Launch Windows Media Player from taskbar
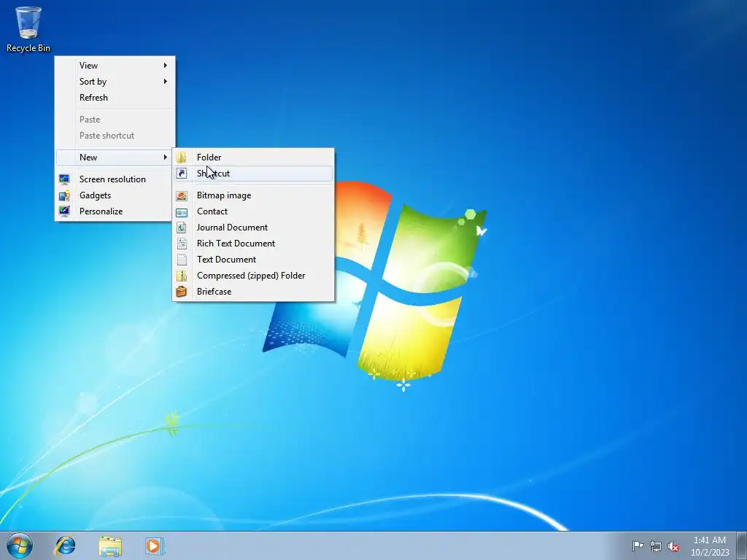Viewport: 747px width, 560px height. (155, 545)
